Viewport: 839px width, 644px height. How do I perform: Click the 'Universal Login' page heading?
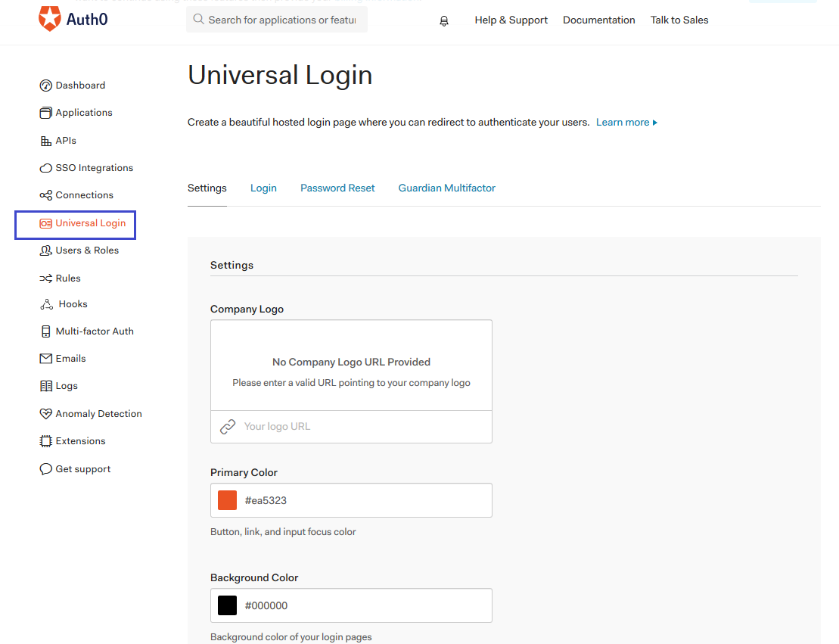tap(280, 75)
